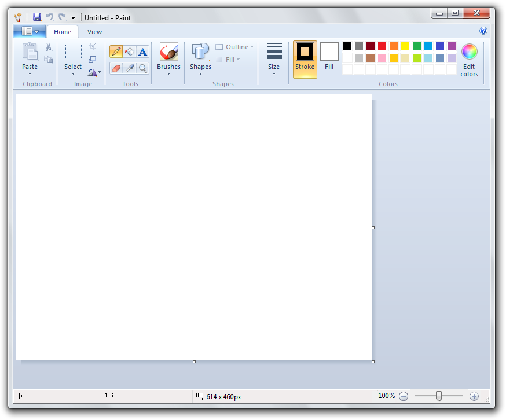Pick the red color swatch
This screenshot has width=506, height=420.
point(382,46)
